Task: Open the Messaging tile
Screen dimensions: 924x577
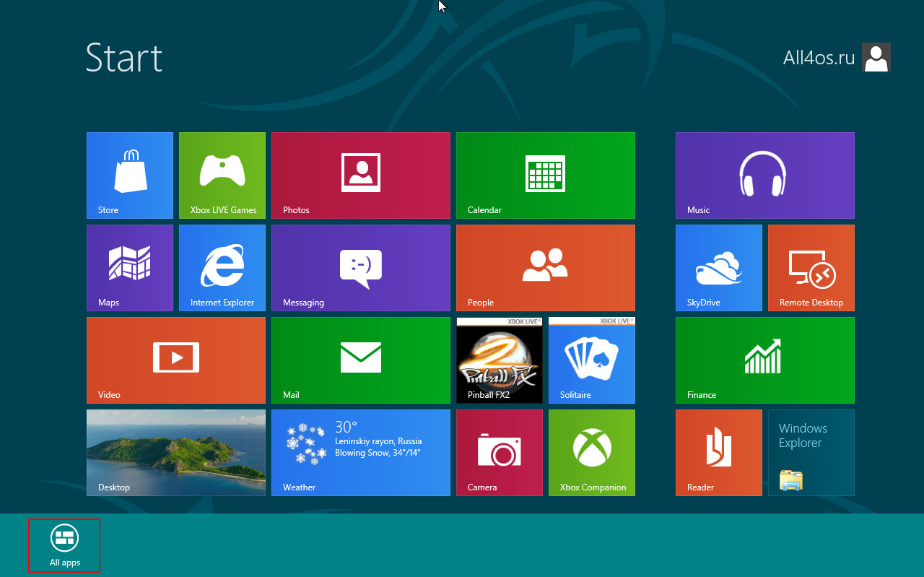Action: (x=361, y=268)
